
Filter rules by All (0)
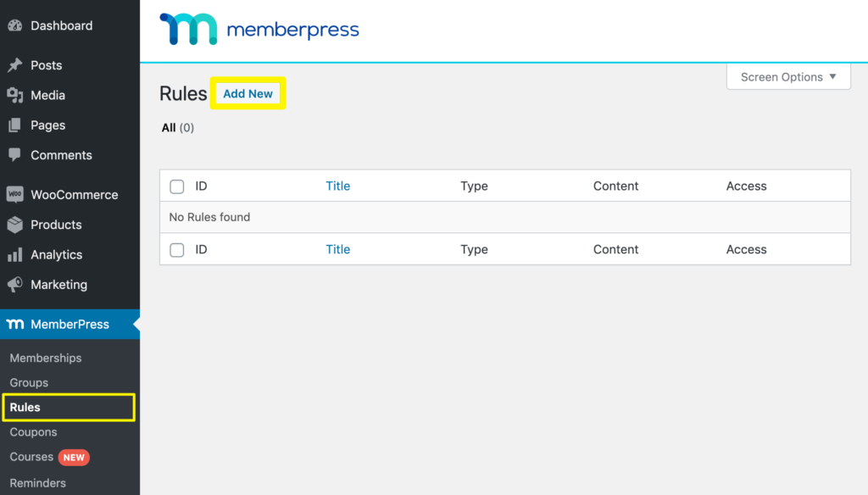coord(178,128)
